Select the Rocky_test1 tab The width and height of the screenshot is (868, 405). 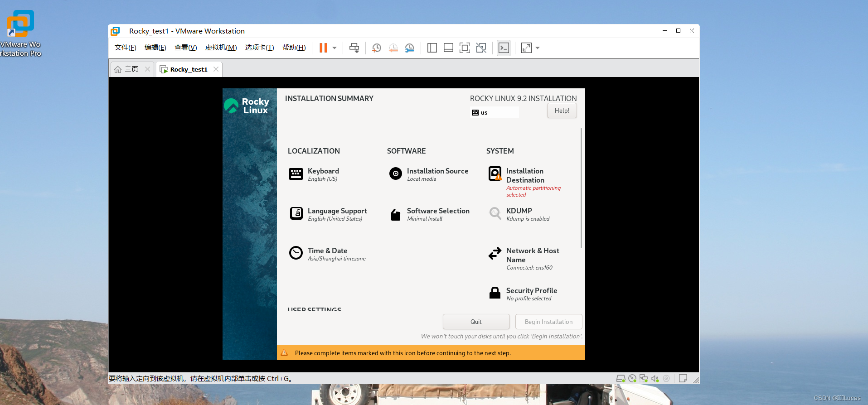pyautogui.click(x=189, y=69)
